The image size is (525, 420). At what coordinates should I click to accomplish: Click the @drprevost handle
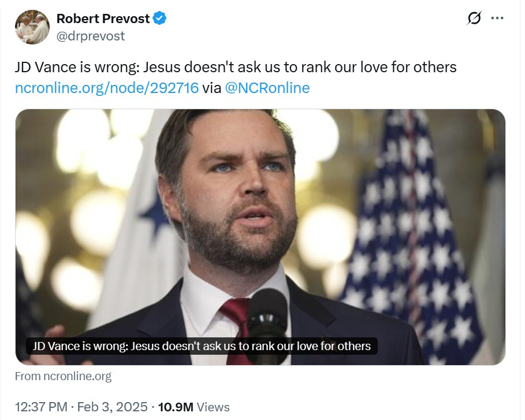click(90, 36)
